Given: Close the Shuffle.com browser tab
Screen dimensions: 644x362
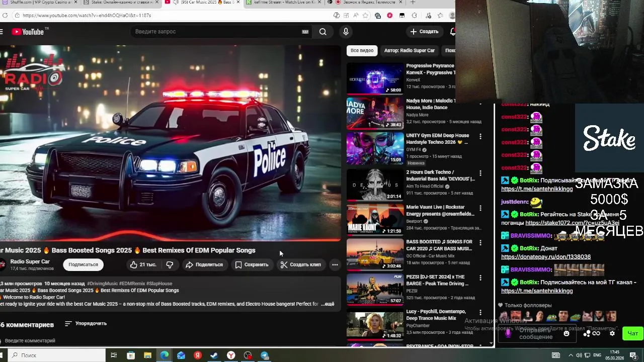Looking at the screenshot, I should click(x=76, y=3).
